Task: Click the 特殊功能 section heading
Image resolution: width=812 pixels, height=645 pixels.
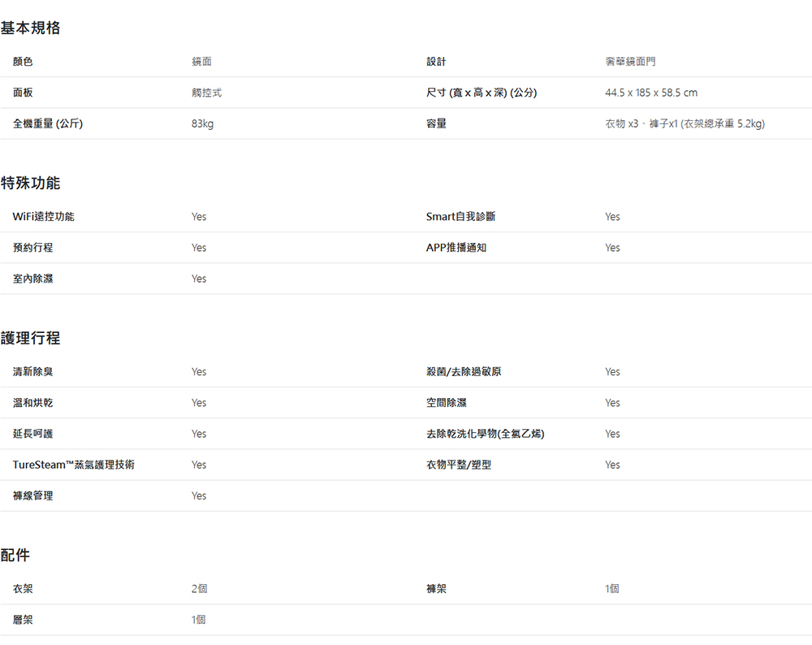Action: pyautogui.click(x=30, y=183)
